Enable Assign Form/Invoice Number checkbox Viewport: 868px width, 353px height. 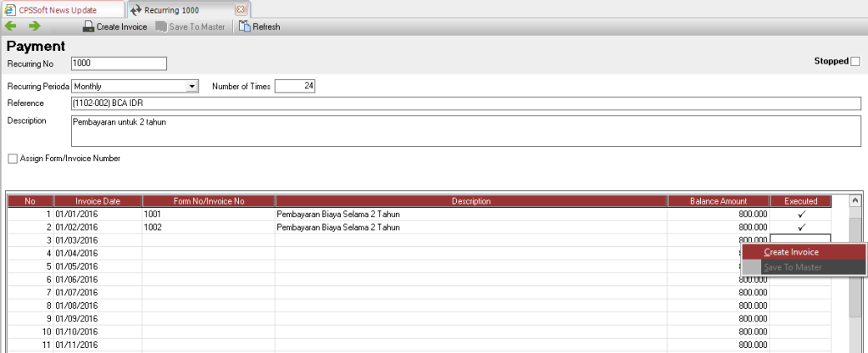(x=13, y=159)
